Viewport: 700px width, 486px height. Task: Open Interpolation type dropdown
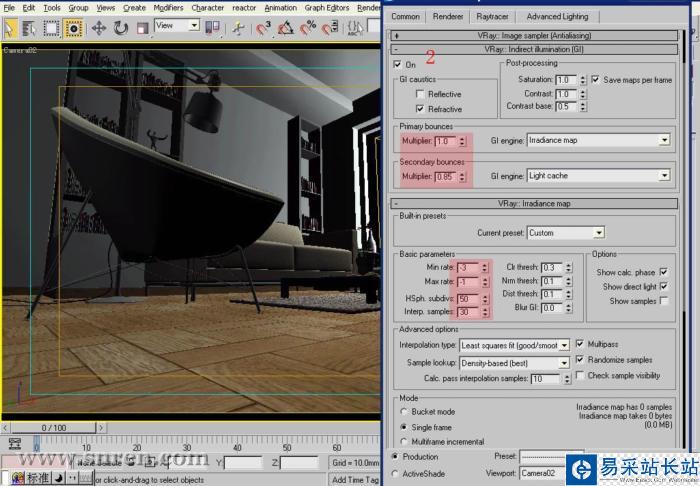click(514, 345)
